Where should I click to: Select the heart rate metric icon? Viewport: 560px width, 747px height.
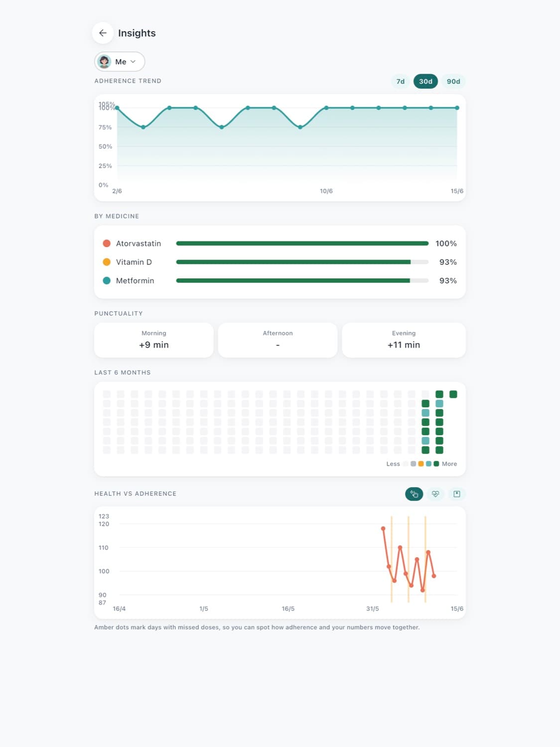(x=435, y=494)
